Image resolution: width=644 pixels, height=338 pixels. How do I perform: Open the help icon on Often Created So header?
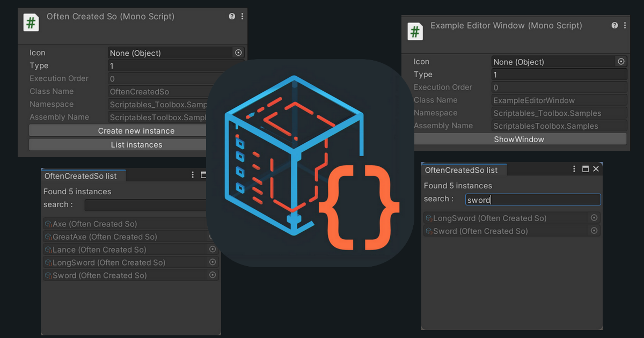(x=231, y=16)
